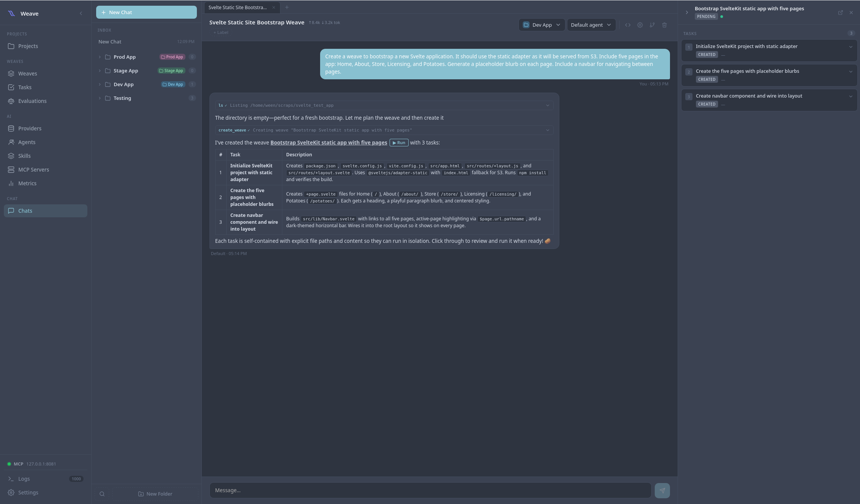Click CREATED badge under Create navbar task

click(707, 104)
